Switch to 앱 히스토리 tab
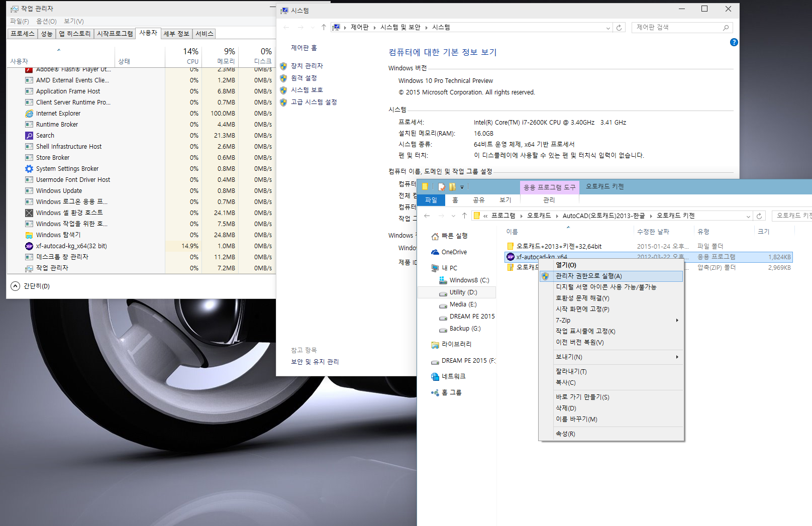 pyautogui.click(x=75, y=34)
